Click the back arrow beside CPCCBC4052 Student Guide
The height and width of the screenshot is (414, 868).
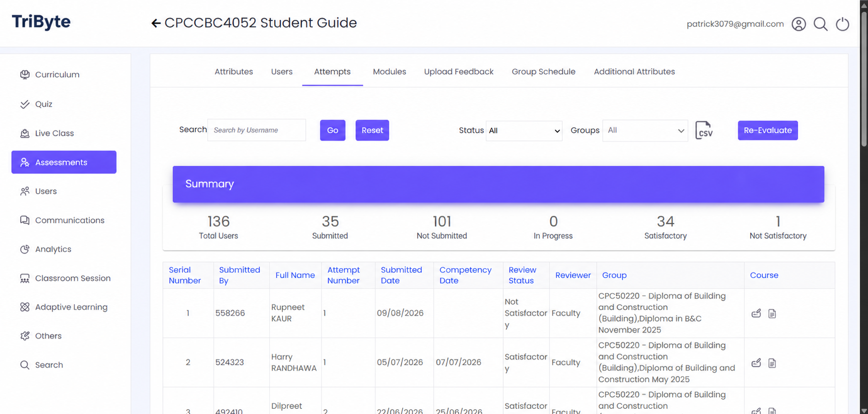(156, 23)
